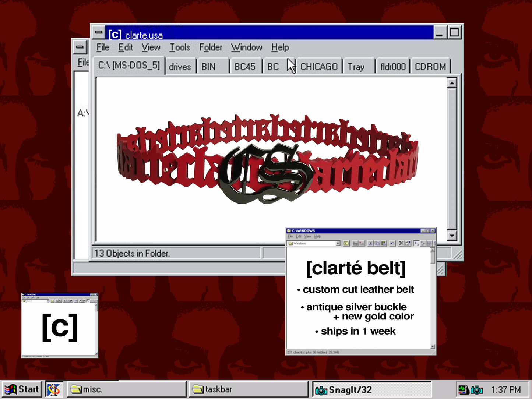Open the File menu in clarte.usa window
Image resolution: width=532 pixels, height=399 pixels.
coord(103,47)
